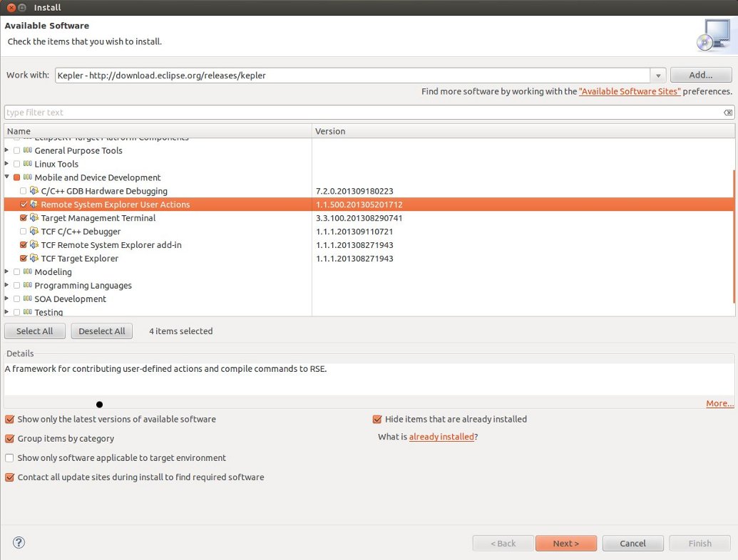This screenshot has width=738, height=560.
Task: Collapse Mobile and Device Development category
Action: [x=7, y=177]
